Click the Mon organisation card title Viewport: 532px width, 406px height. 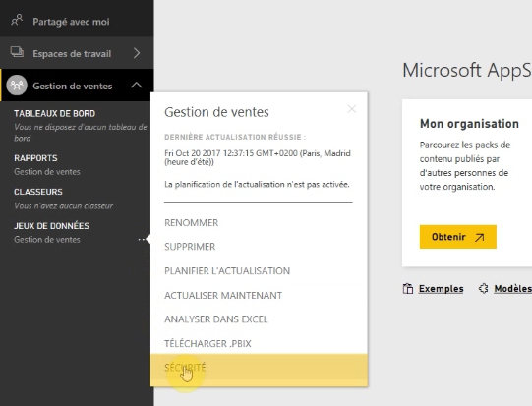coord(469,124)
